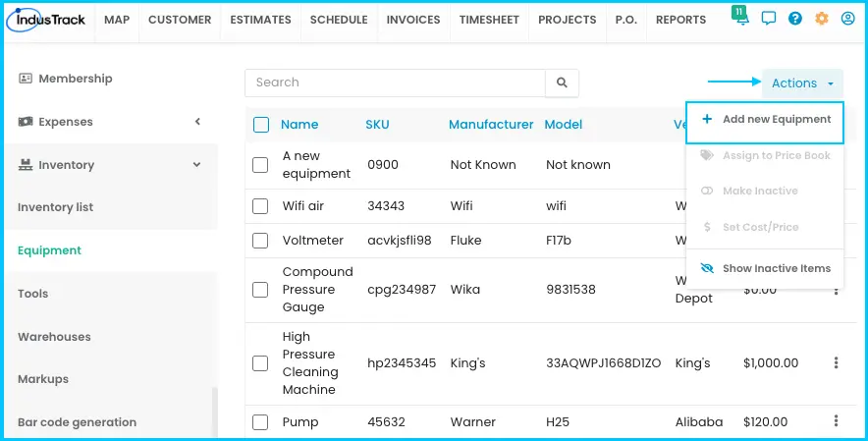
Task: Sort by Name column header
Action: pos(299,125)
